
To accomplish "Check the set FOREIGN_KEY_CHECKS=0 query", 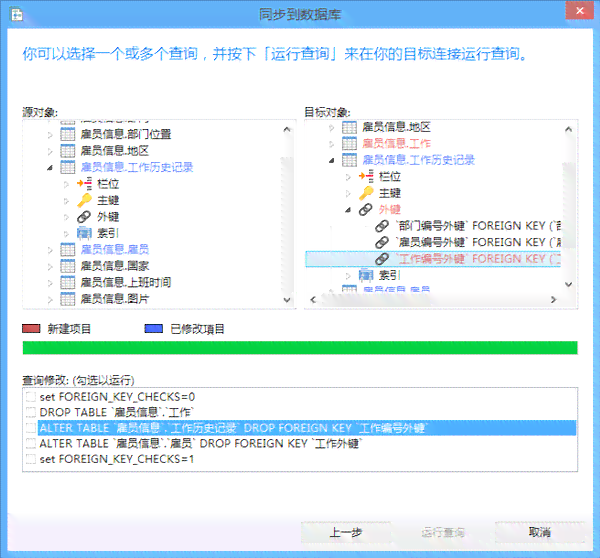I will coord(31,396).
